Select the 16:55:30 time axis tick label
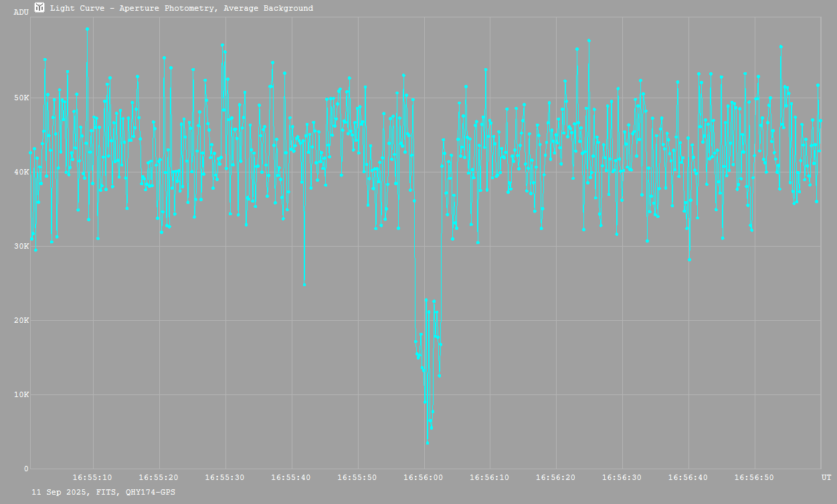This screenshot has width=837, height=504. point(225,477)
